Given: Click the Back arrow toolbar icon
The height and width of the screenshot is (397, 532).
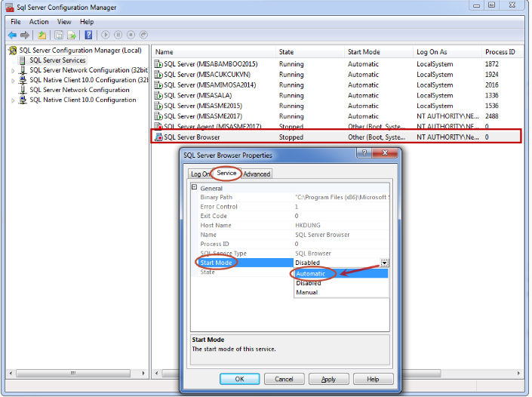Looking at the screenshot, I should point(12,35).
